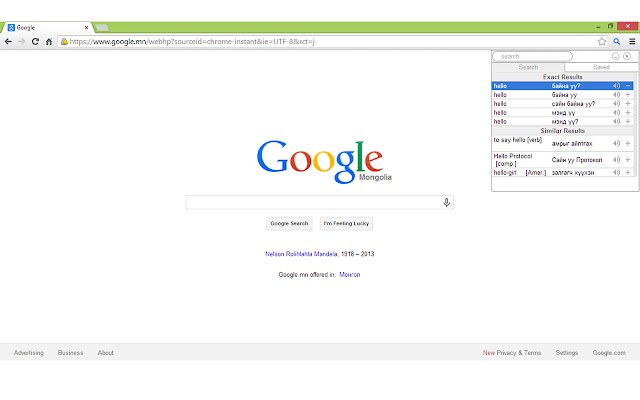This screenshot has width=640, height=400.
Task: Open the dictionary extension magnifier icon
Action: [x=617, y=42]
